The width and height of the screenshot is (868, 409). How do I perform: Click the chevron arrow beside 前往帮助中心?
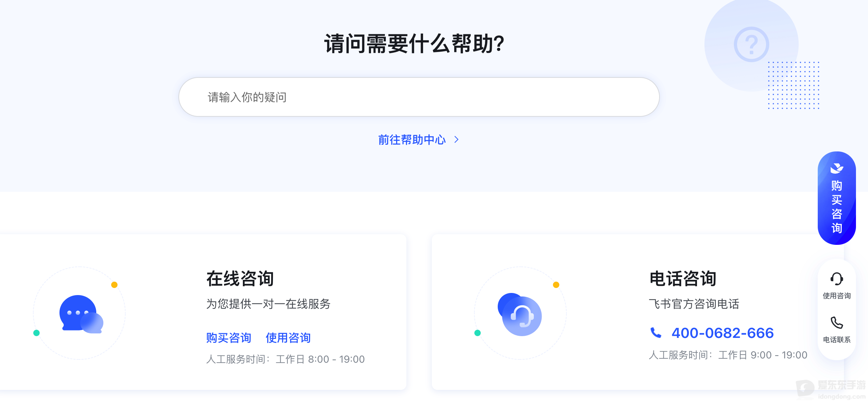point(457,140)
